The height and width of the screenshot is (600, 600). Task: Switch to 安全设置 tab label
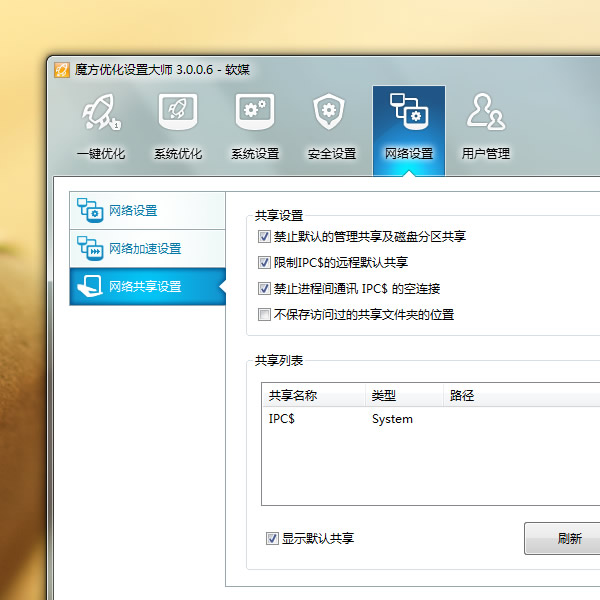tap(332, 154)
